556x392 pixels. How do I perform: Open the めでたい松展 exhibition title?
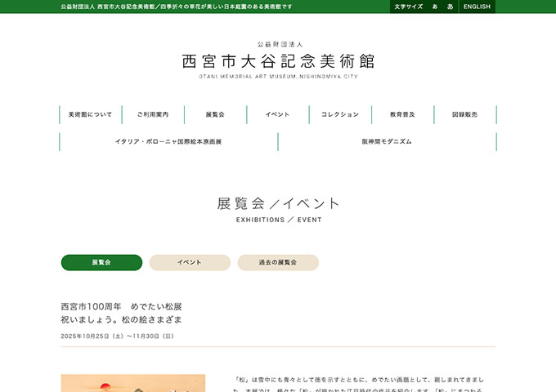coord(121,312)
